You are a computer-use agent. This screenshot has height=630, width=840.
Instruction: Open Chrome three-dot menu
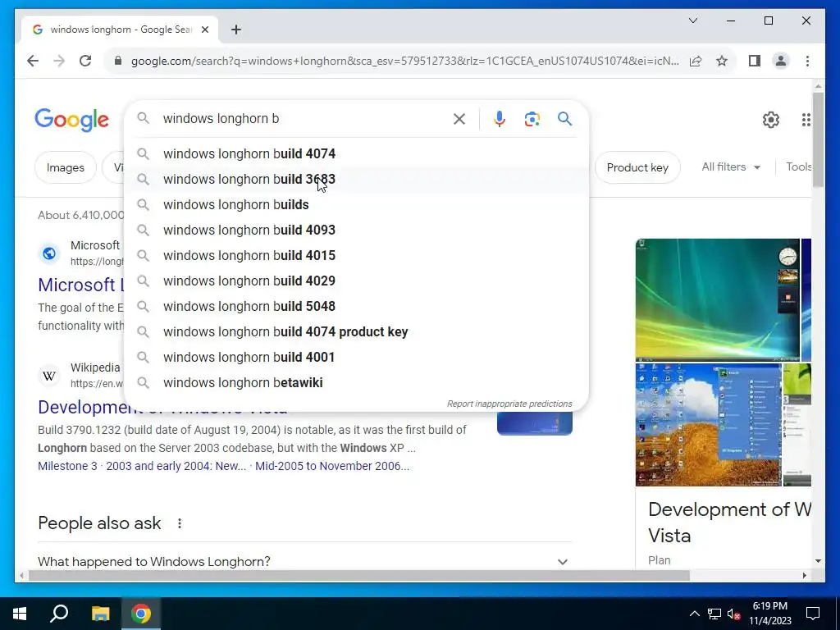tap(807, 61)
